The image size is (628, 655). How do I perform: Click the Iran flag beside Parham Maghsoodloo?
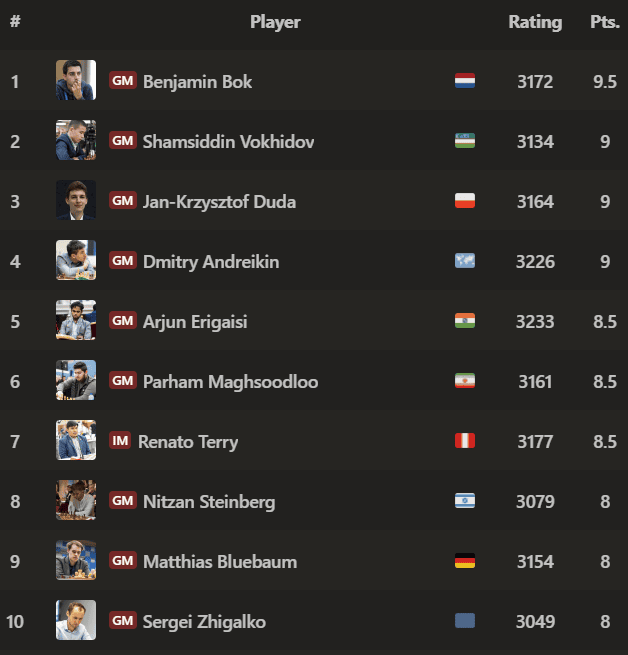coord(464,381)
